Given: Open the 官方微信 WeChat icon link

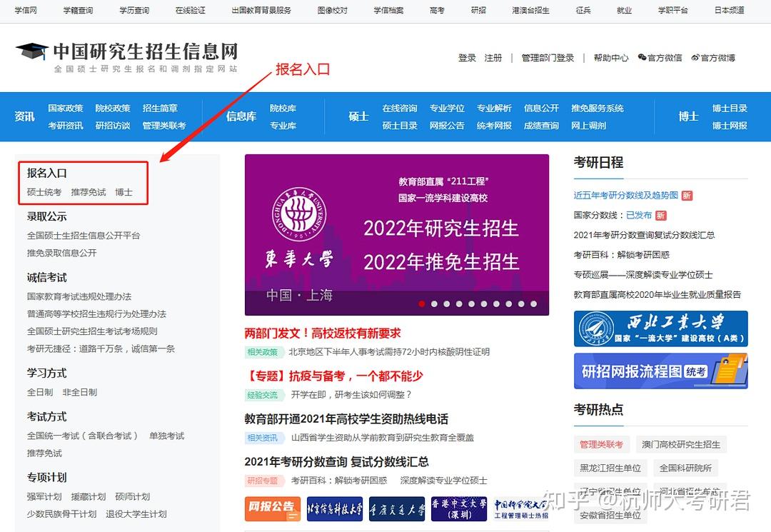Looking at the screenshot, I should tap(660, 58).
